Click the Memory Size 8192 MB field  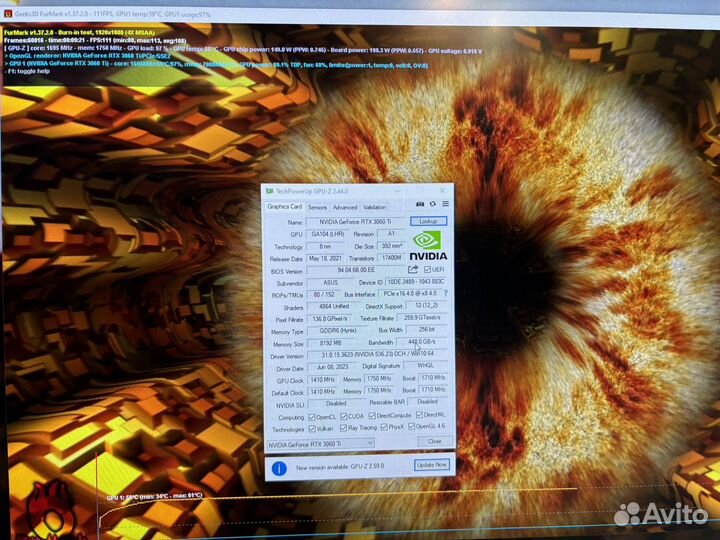pos(332,343)
